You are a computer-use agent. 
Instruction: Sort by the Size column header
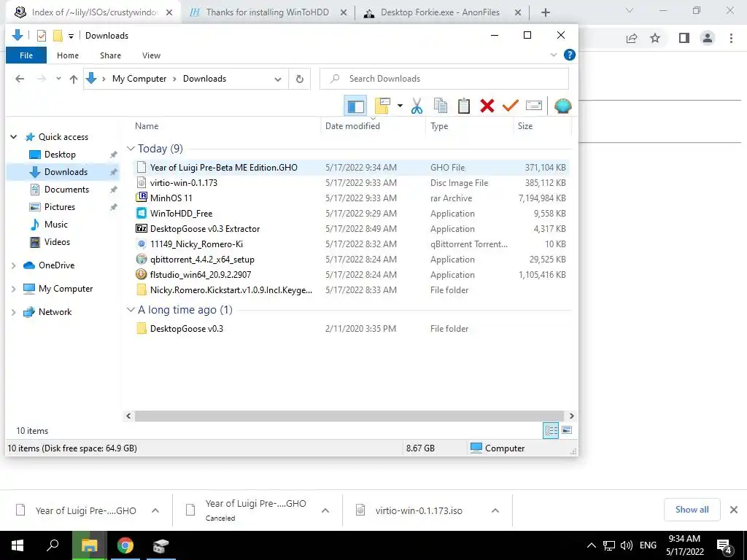pos(525,126)
